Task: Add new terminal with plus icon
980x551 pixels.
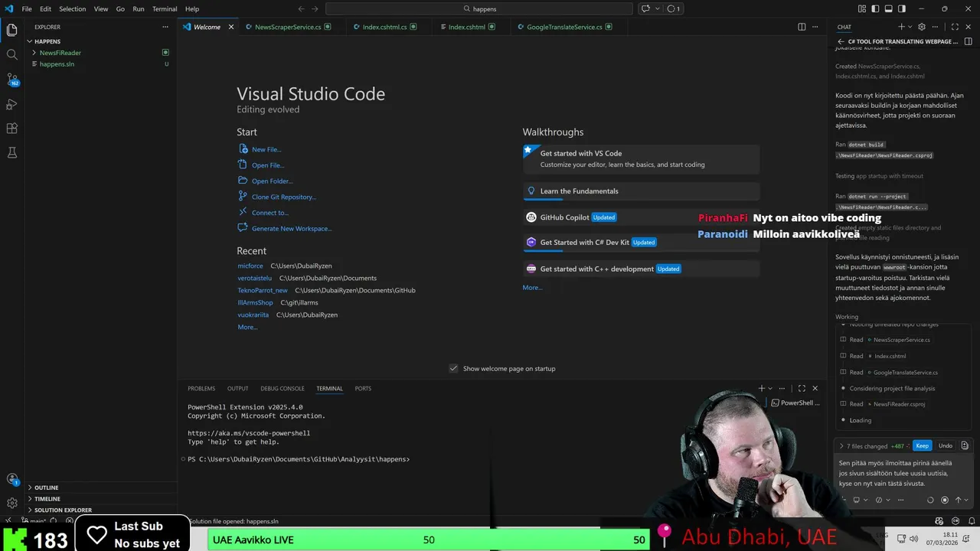Action: click(x=762, y=389)
